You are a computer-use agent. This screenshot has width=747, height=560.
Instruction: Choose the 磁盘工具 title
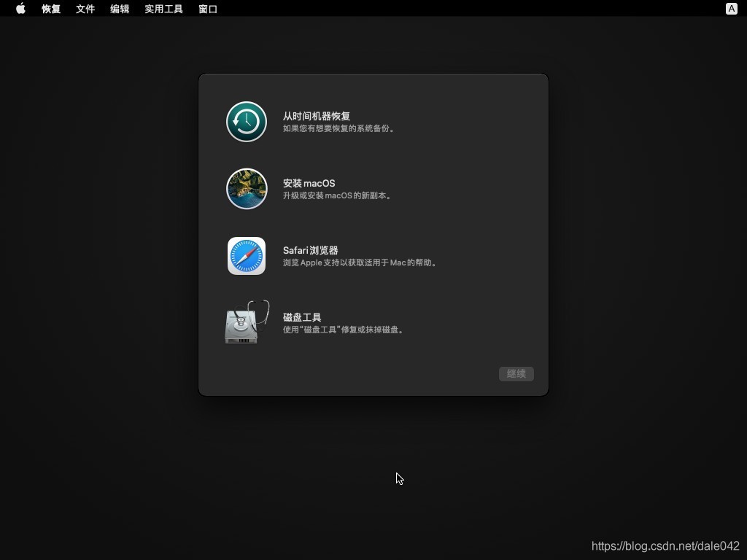pyautogui.click(x=301, y=318)
